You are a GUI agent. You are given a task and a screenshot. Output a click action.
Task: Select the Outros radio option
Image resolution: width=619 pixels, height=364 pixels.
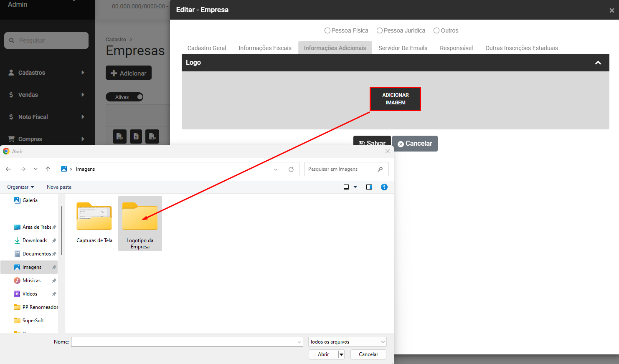coord(436,30)
